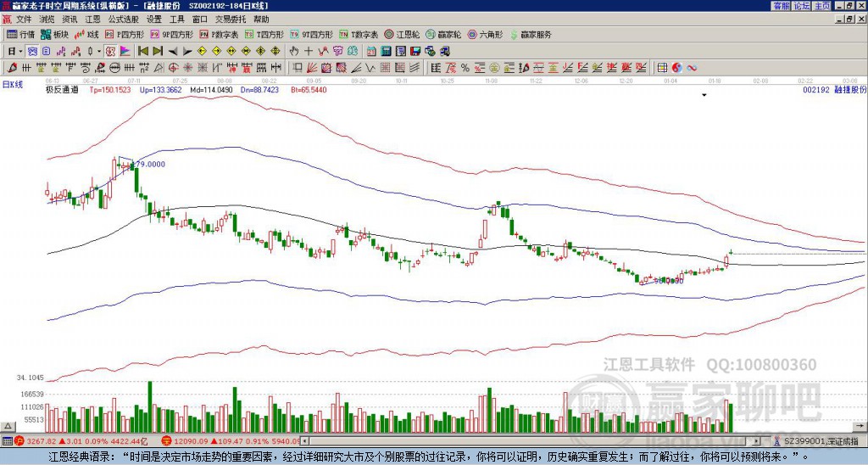Click the infinity wave icon
Image resolution: width=868 pixels, height=465 pixels.
(x=692, y=68)
